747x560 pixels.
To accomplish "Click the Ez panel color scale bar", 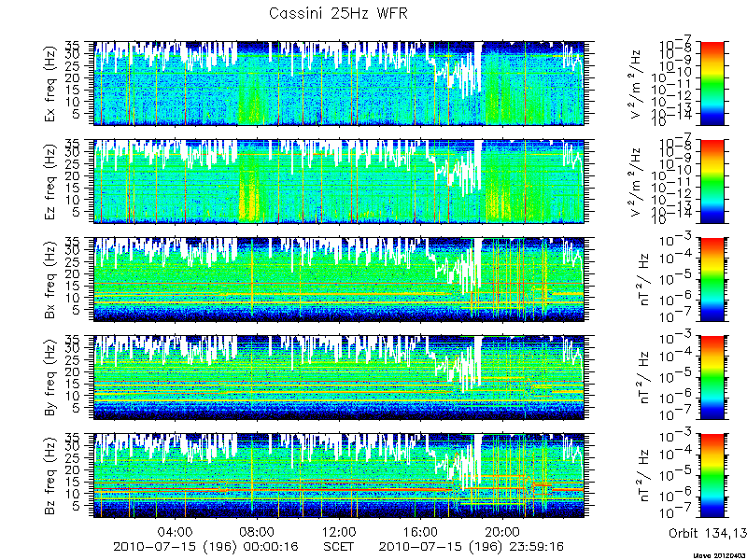I will (x=712, y=181).
